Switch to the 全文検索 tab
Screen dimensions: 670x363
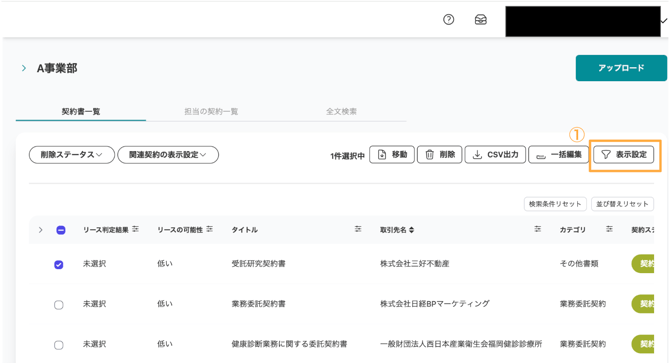(x=341, y=111)
